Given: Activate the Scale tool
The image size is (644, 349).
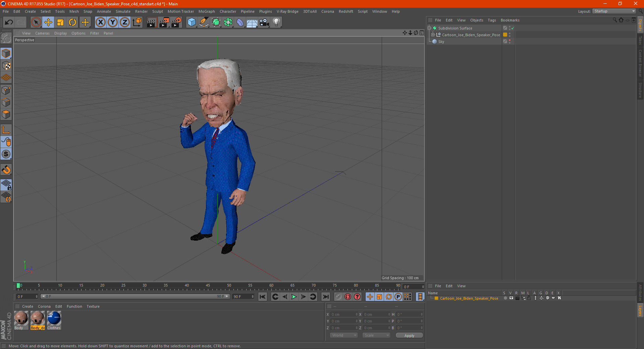Looking at the screenshot, I should pos(60,22).
